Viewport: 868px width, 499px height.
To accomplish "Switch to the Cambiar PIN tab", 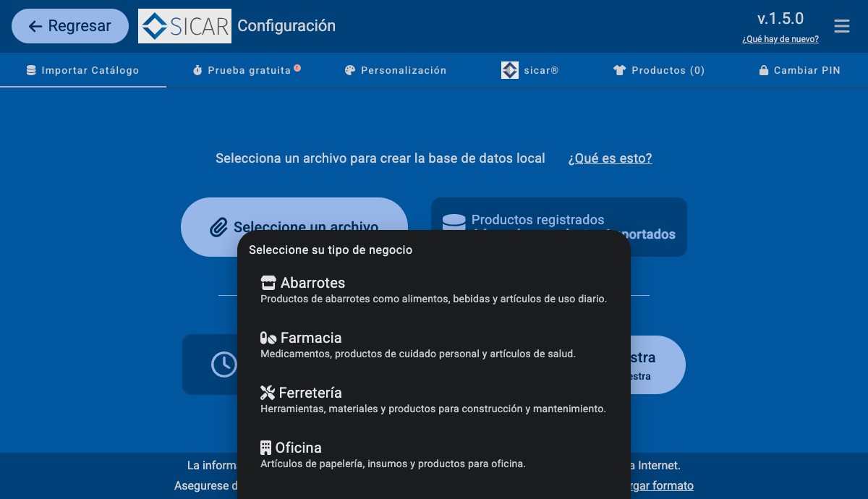I will (799, 70).
